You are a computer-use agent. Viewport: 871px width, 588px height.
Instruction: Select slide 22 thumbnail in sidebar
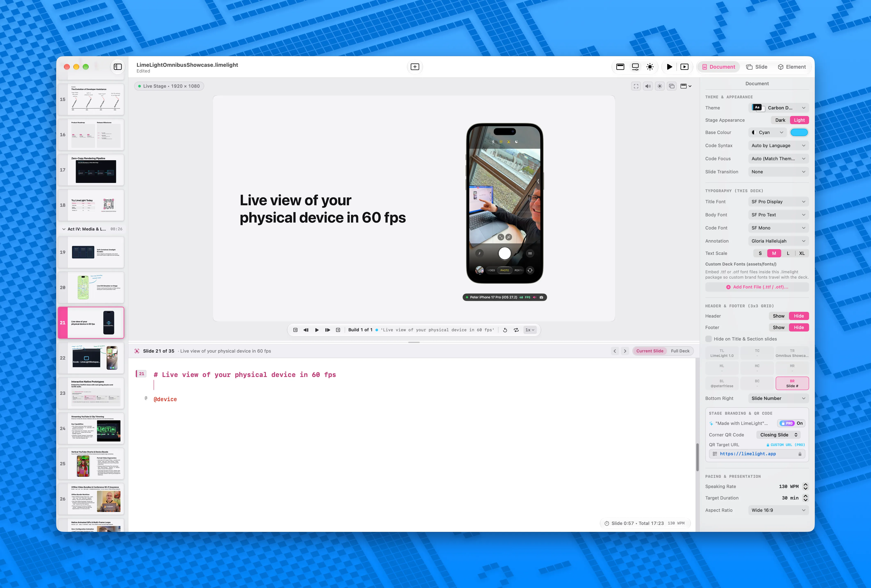pyautogui.click(x=91, y=358)
